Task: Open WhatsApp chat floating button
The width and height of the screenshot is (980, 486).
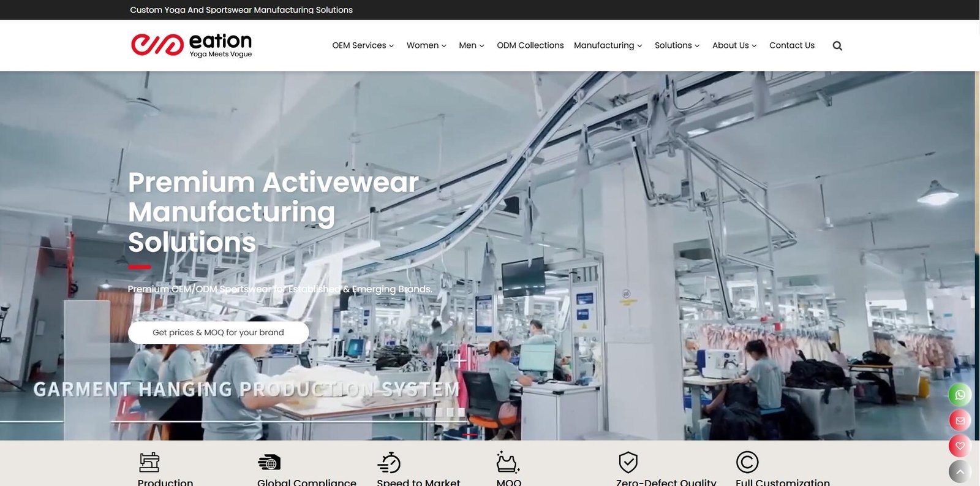Action: coord(960,395)
